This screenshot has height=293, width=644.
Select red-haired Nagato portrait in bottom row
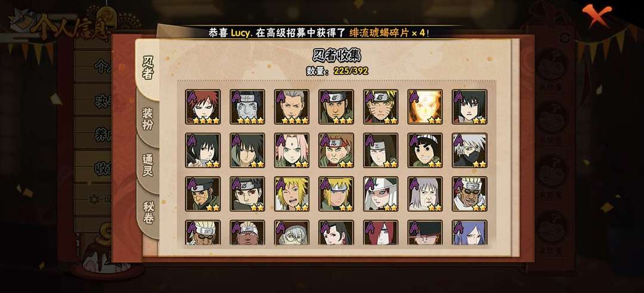(380, 233)
